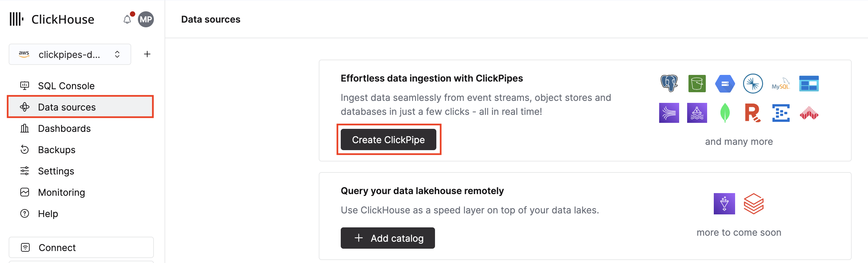868x263 pixels.
Task: Click the Add catalog button
Action: [x=387, y=238]
